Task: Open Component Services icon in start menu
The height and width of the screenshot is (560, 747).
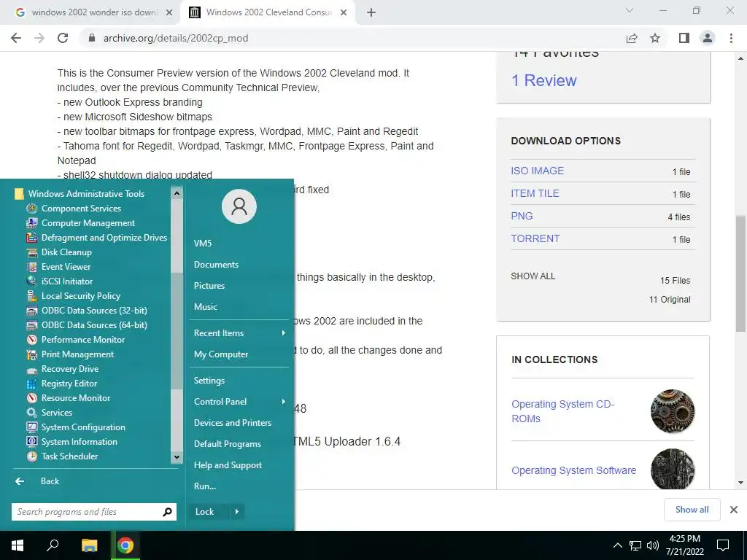Action: click(x=32, y=209)
